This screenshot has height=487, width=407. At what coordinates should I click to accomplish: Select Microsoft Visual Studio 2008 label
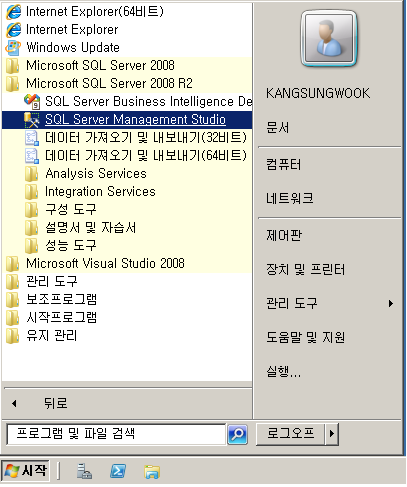click(105, 264)
